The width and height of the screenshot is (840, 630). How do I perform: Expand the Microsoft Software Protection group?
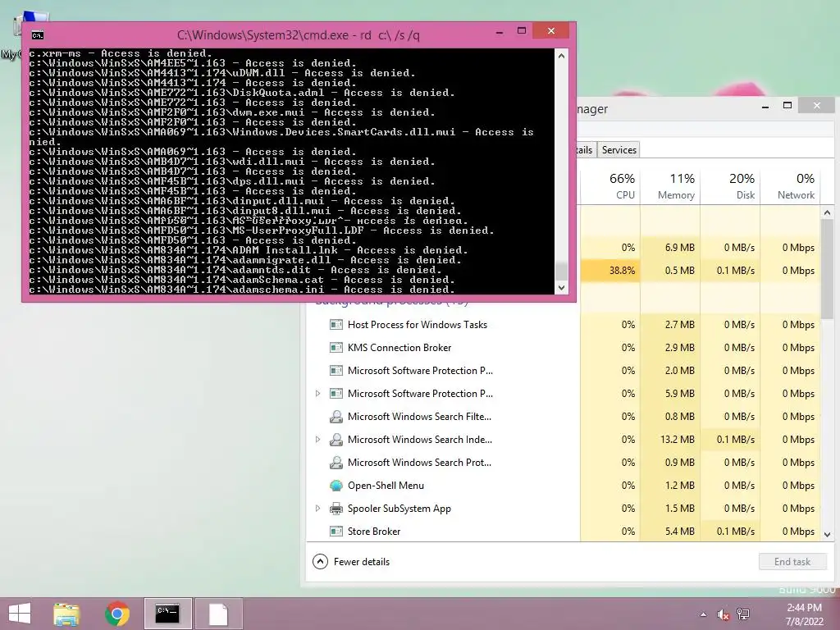[x=317, y=394]
